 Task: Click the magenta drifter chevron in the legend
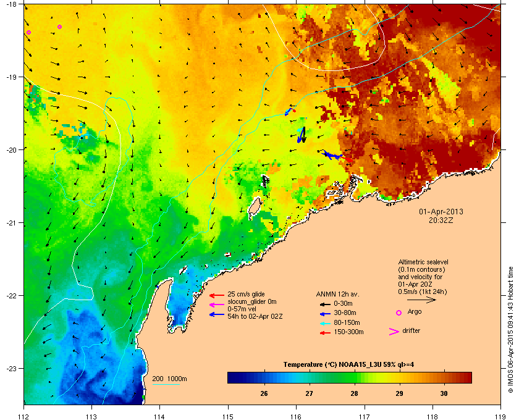394,332
